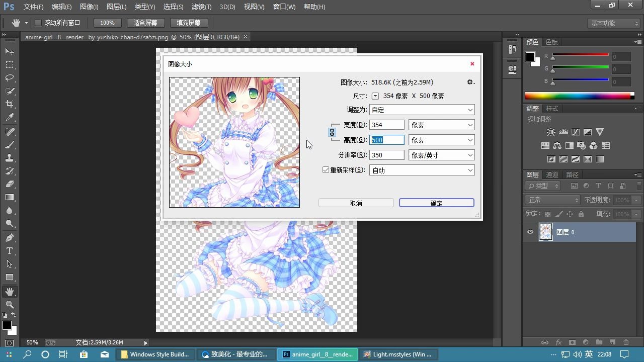The height and width of the screenshot is (362, 644).
Task: Click the 确定 button
Action: point(437,203)
